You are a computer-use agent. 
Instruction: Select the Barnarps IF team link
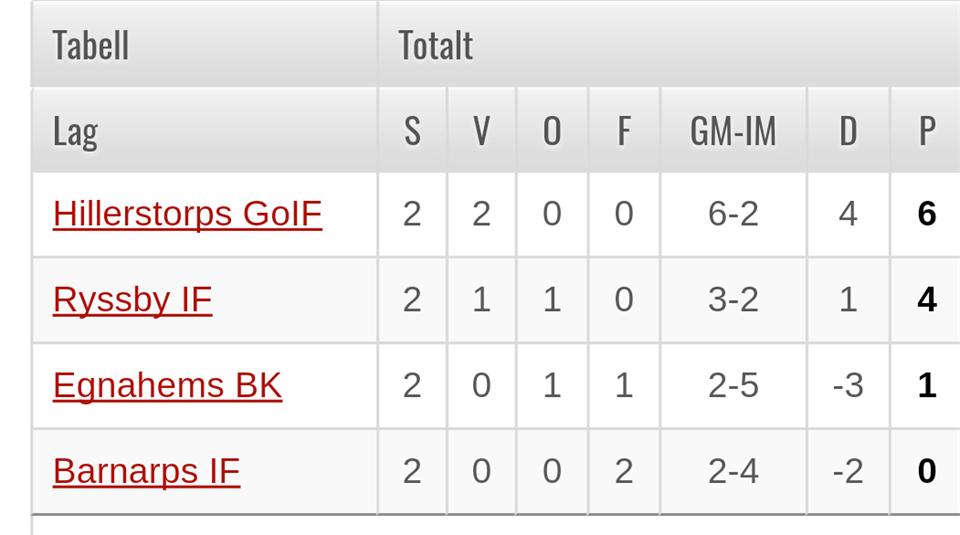[x=146, y=471]
